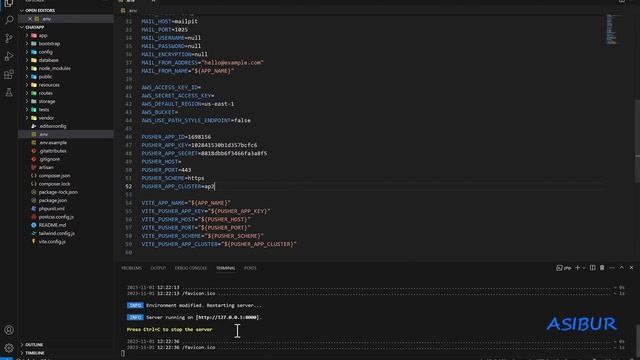Open the Search view in activity bar

(9, 20)
